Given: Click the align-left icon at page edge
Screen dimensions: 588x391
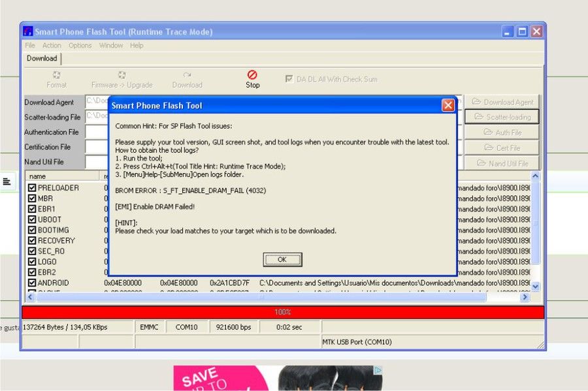Looking at the screenshot, I should pyautogui.click(x=7, y=181).
